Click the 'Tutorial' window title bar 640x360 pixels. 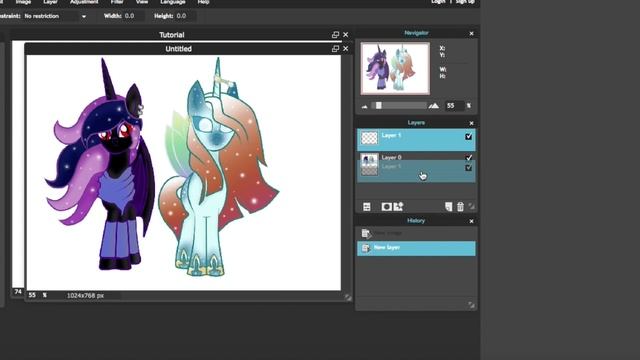171,35
